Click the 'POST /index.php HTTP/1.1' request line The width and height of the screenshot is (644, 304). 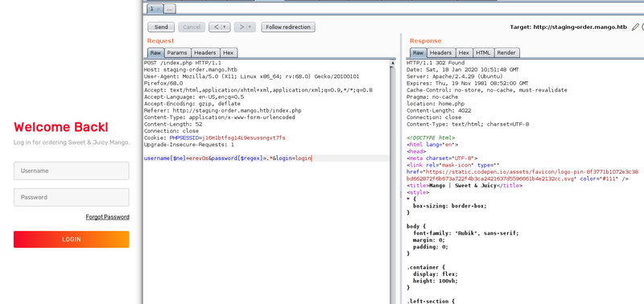183,63
